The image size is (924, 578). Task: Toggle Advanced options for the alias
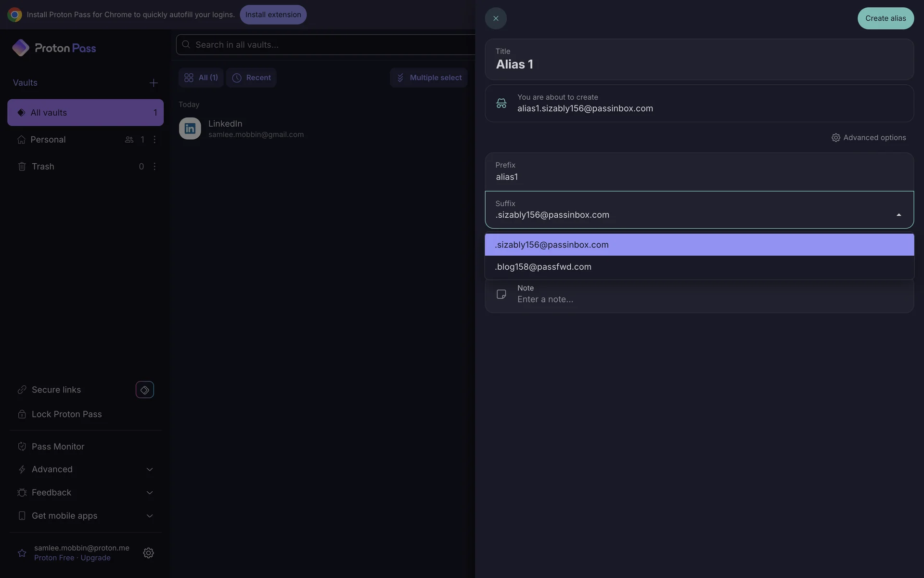pos(868,138)
